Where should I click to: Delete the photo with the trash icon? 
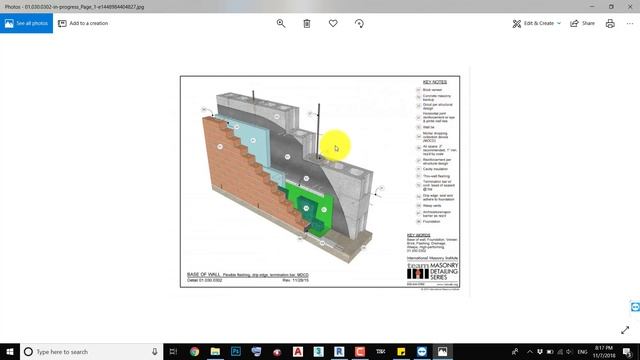(x=307, y=23)
